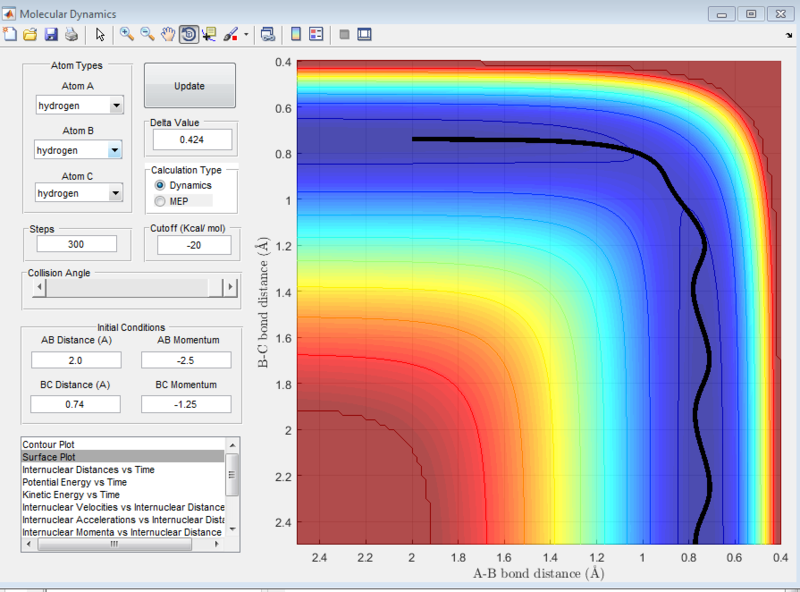Select the Zoom Out magnifier tool

147,34
